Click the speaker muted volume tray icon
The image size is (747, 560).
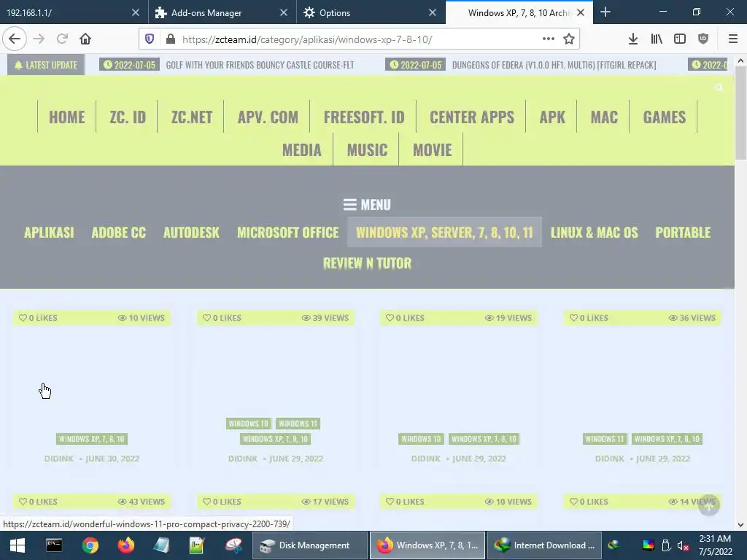pyautogui.click(x=683, y=545)
